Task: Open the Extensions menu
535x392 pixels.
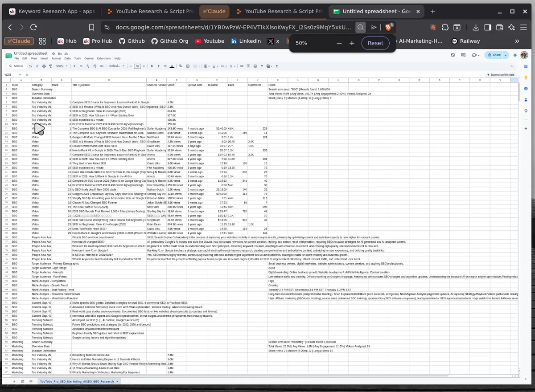Action: [x=104, y=58]
